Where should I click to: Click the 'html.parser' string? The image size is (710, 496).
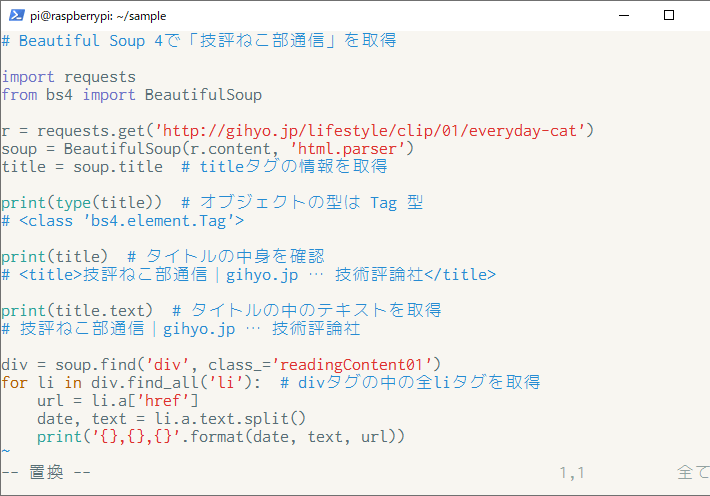coord(347,149)
